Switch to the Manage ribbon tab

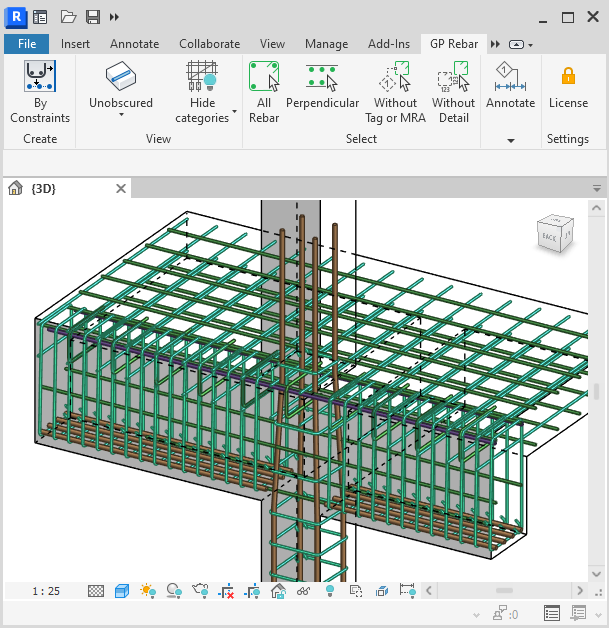click(326, 44)
